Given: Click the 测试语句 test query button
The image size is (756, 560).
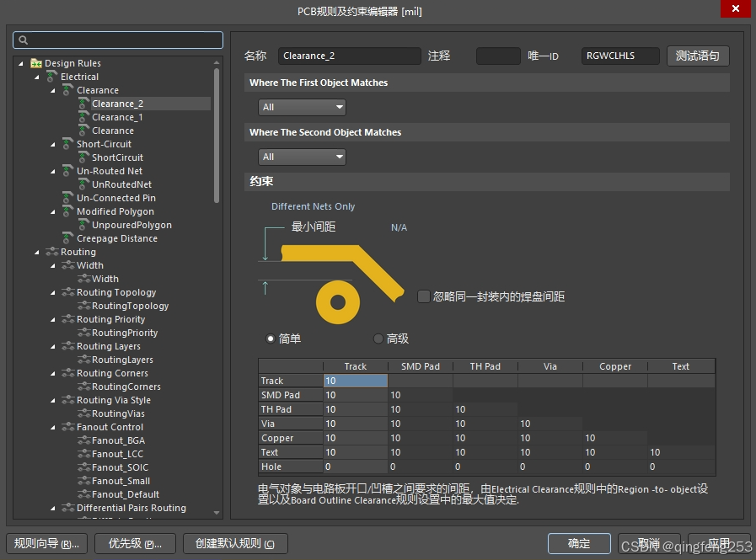Looking at the screenshot, I should tap(698, 56).
